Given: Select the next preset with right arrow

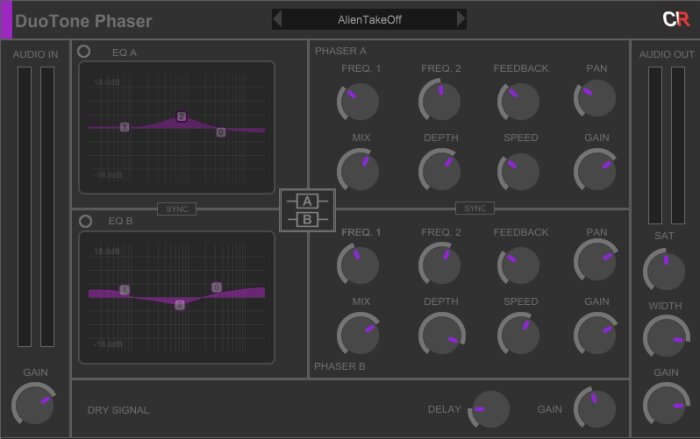Looking at the screenshot, I should pos(461,19).
